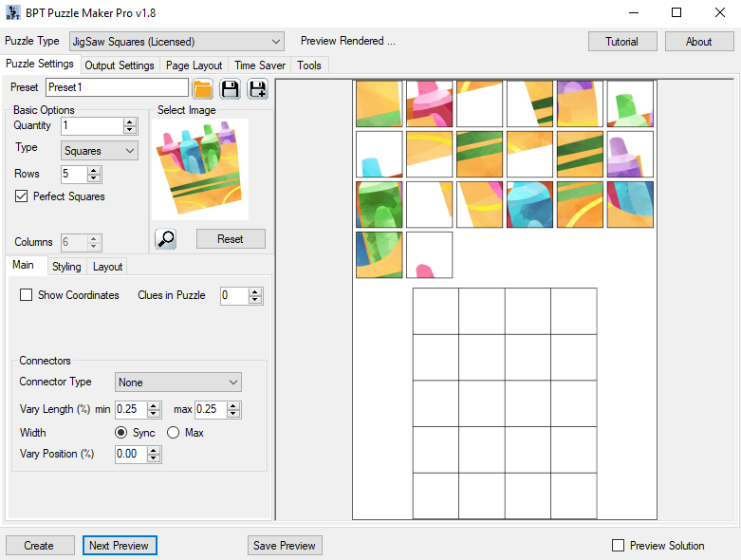Increase Clues in Puzzle value
This screenshot has width=741, height=560.
(255, 291)
